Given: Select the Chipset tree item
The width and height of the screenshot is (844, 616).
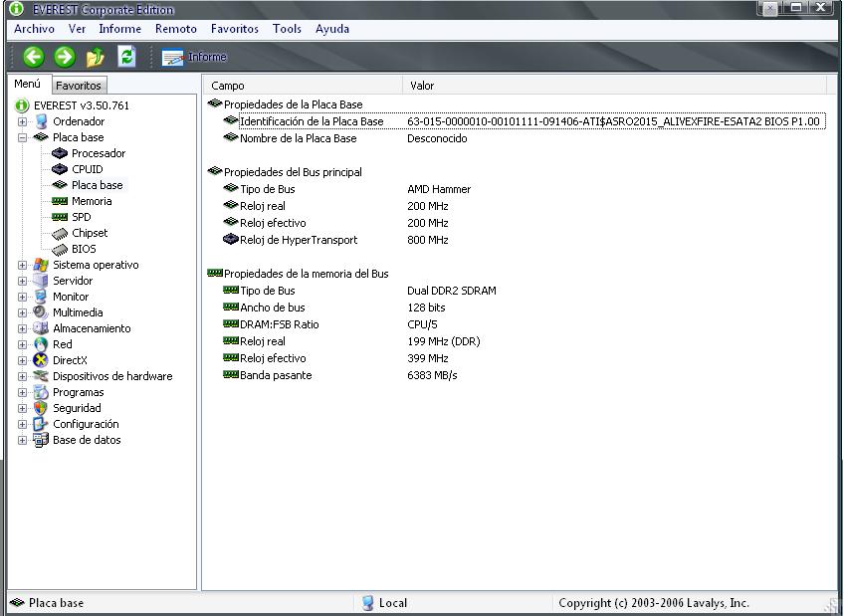Looking at the screenshot, I should pos(89,233).
